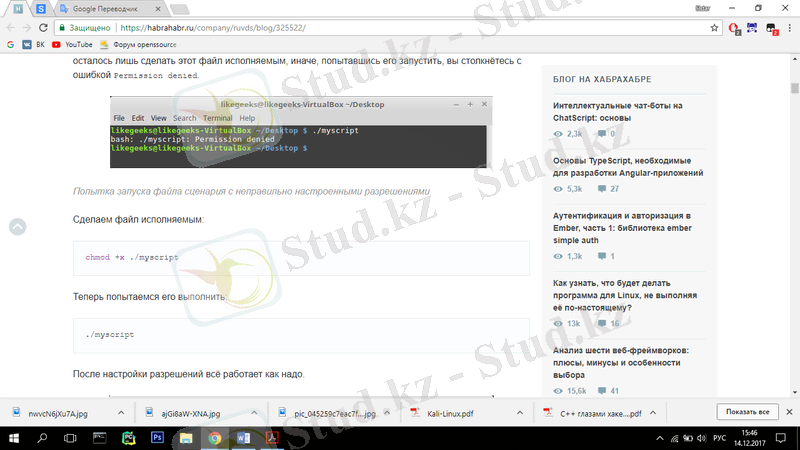Open article Аутентификация и авторизация в Ember
This screenshot has height=450, width=800.
pos(622,228)
